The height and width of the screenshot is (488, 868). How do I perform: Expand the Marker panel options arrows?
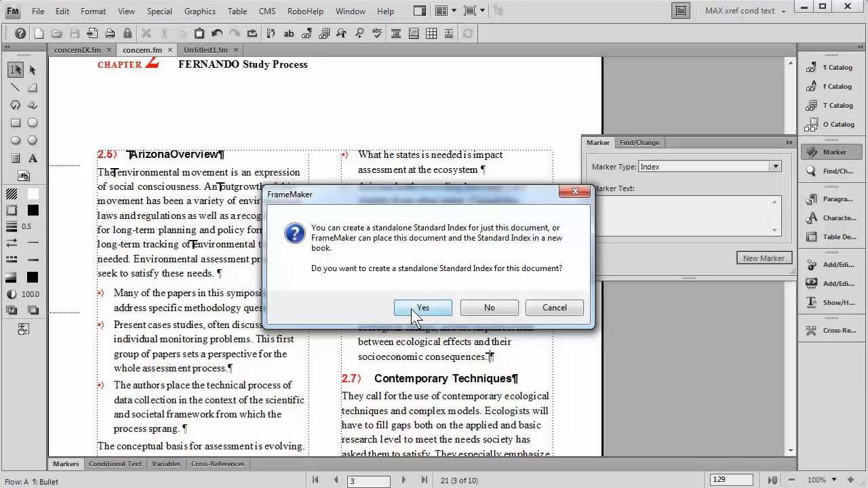(x=789, y=142)
